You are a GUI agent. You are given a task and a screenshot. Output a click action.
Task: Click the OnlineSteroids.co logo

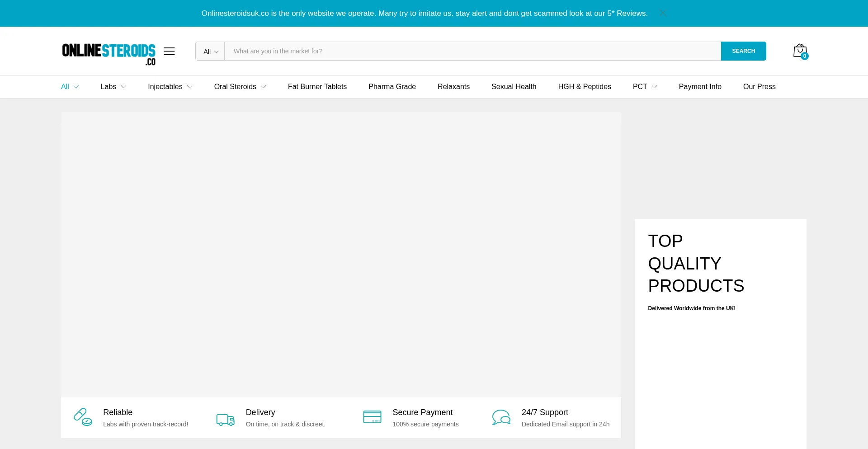(108, 53)
